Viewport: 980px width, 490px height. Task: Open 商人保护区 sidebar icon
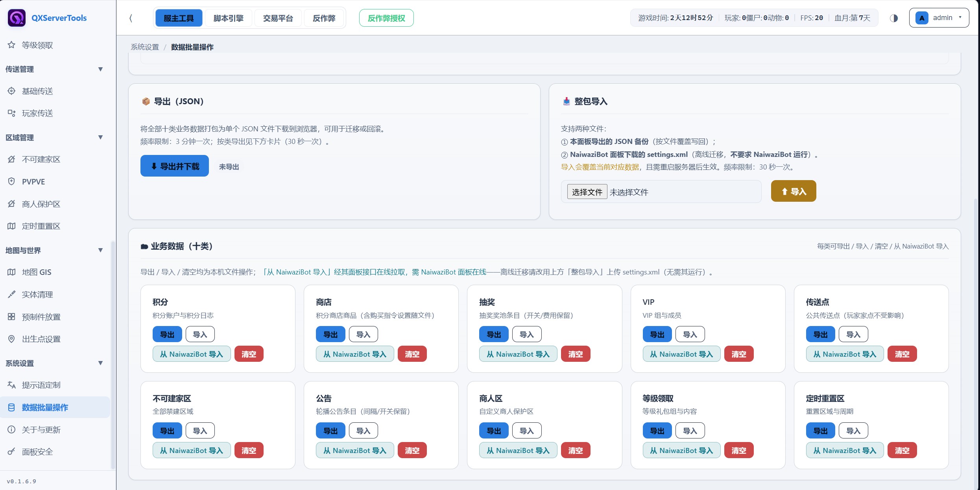11,204
